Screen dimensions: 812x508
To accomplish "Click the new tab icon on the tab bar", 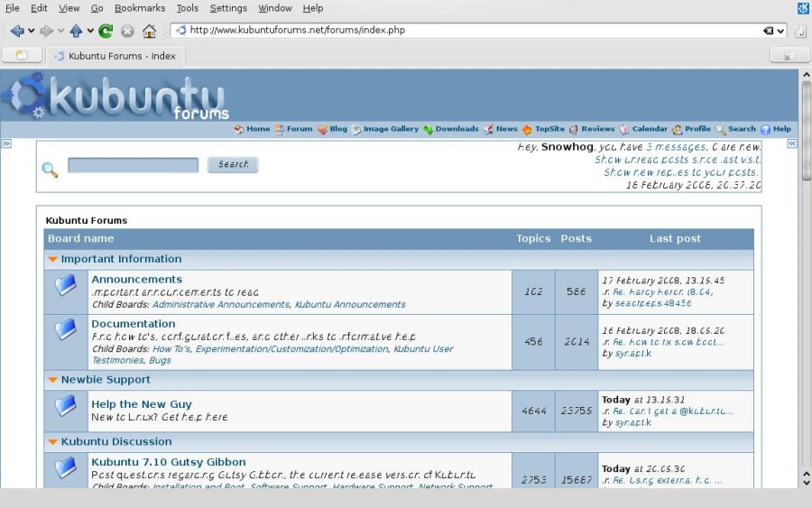I will pyautogui.click(x=21, y=56).
